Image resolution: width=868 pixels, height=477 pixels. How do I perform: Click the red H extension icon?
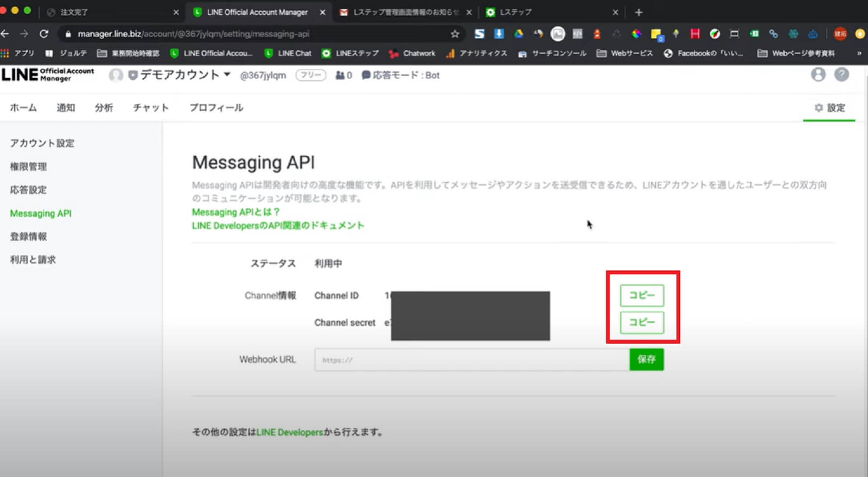(695, 34)
